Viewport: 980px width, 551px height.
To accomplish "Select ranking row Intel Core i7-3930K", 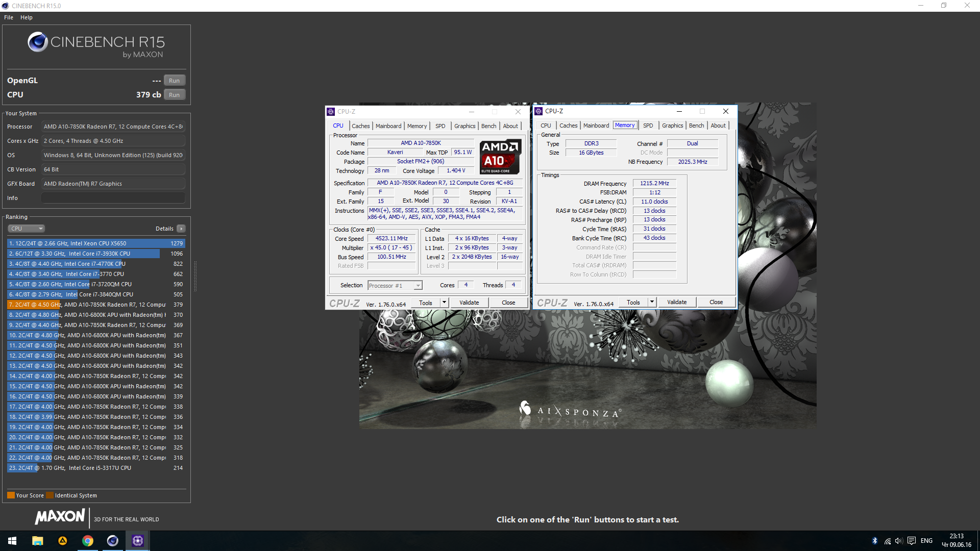I will coord(96,254).
